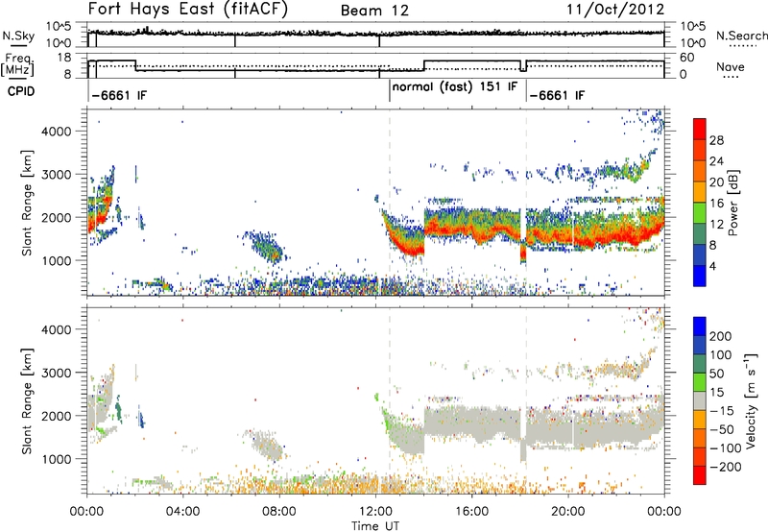Click the '-50' label on Velocity color bar
Screen dimensions: 768x532
[722, 429]
